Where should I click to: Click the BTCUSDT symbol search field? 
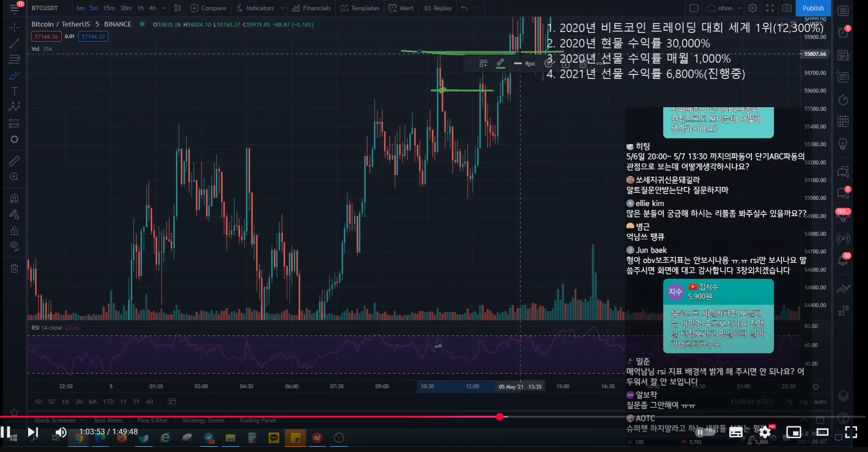click(x=45, y=8)
